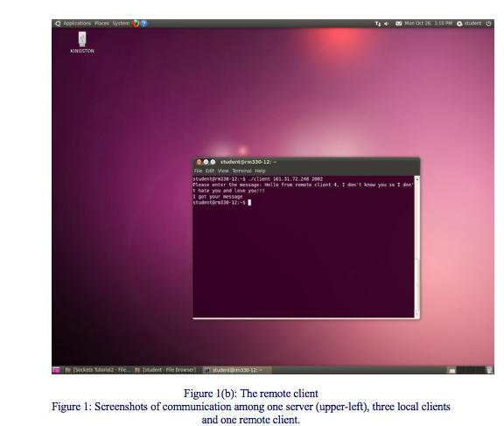Launch Firefox from the top panel
Screen dimensions: 504x426
pos(136,24)
